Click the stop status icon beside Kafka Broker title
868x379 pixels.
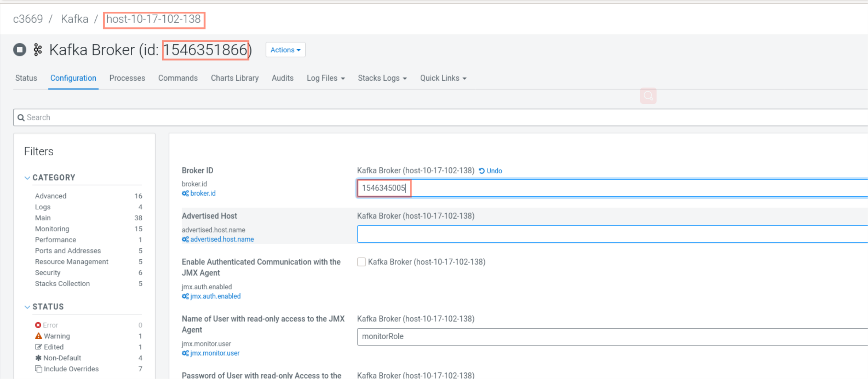(19, 50)
